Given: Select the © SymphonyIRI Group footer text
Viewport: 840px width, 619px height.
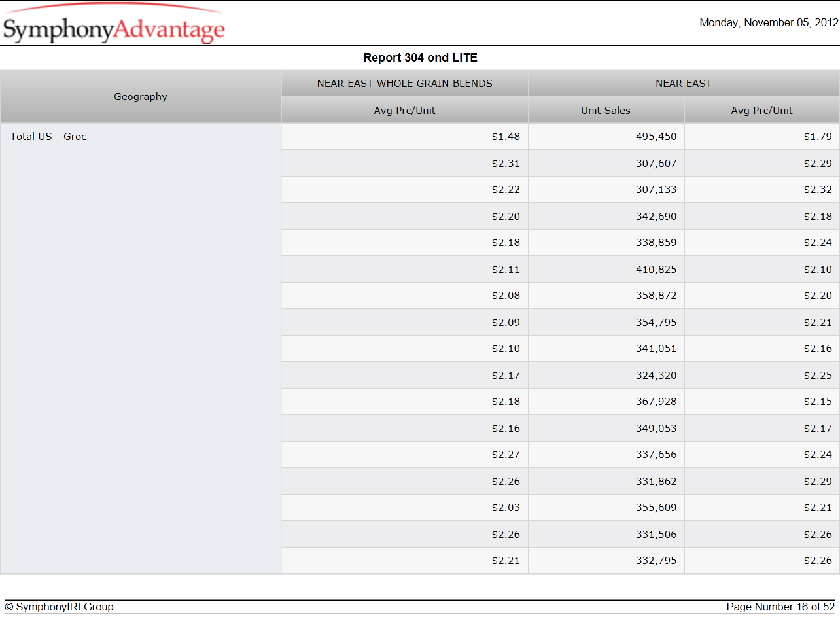Looking at the screenshot, I should point(59,607).
